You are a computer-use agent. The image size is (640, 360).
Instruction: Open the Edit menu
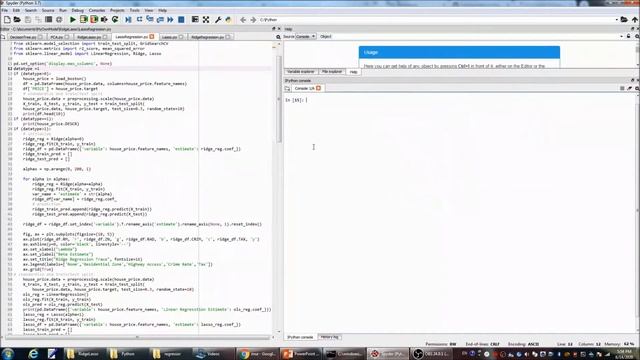pos(16,10)
